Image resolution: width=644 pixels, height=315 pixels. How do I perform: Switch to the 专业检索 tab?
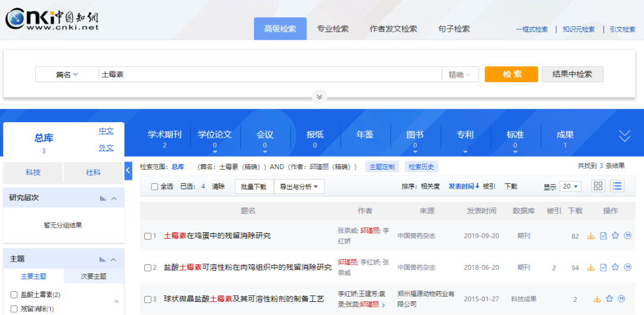[333, 29]
